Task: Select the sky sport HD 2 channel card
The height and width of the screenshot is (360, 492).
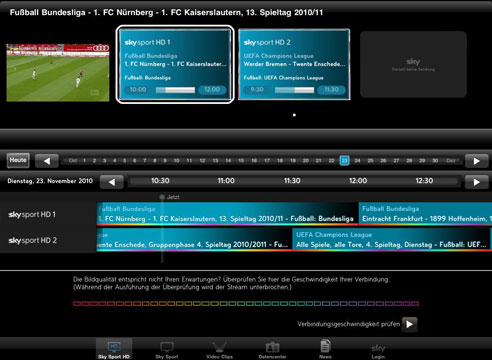Action: 294,64
